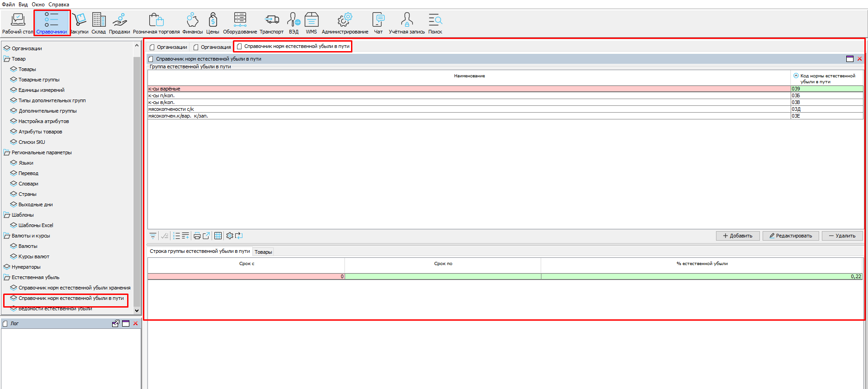This screenshot has width=868, height=389.
Task: Click the print icon in table toolbar
Action: [197, 236]
